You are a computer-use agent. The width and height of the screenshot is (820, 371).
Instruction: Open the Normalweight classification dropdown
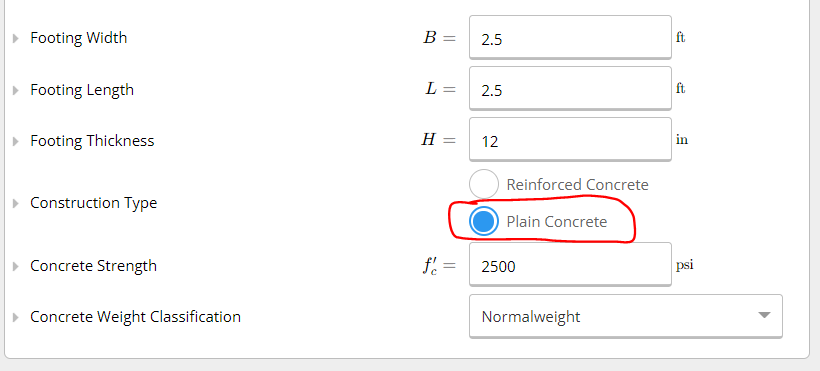point(625,317)
